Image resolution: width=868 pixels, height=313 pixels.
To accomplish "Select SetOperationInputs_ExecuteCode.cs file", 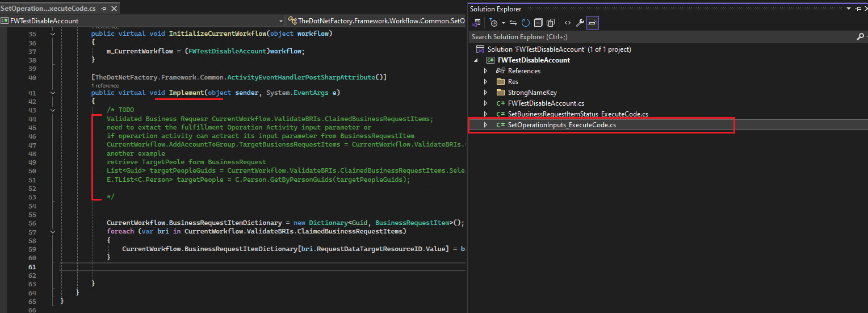I will point(562,125).
